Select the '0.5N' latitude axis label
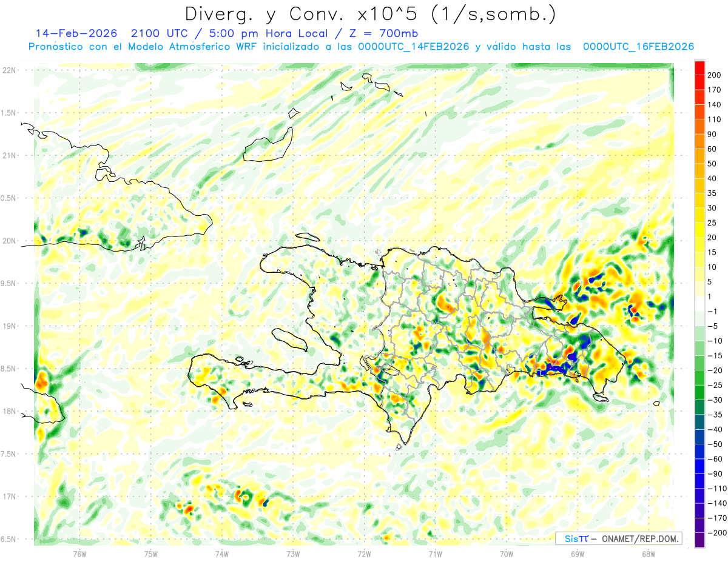 pos(9,198)
